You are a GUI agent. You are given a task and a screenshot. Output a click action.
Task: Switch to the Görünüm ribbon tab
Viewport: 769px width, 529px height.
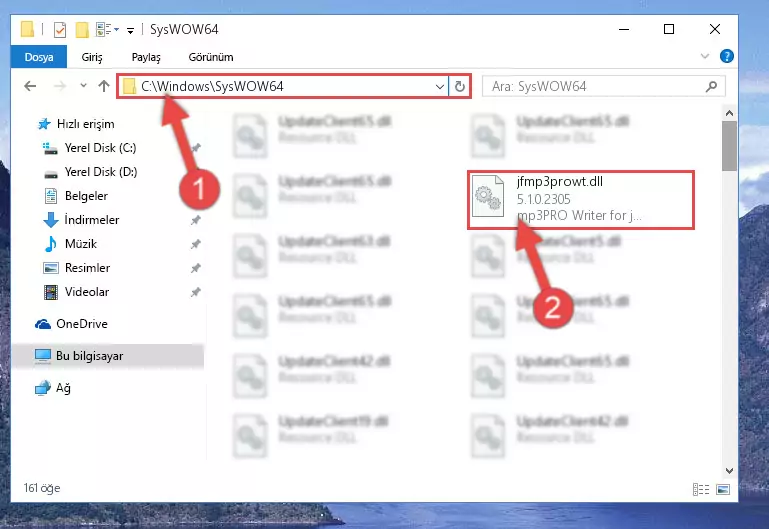coord(211,57)
